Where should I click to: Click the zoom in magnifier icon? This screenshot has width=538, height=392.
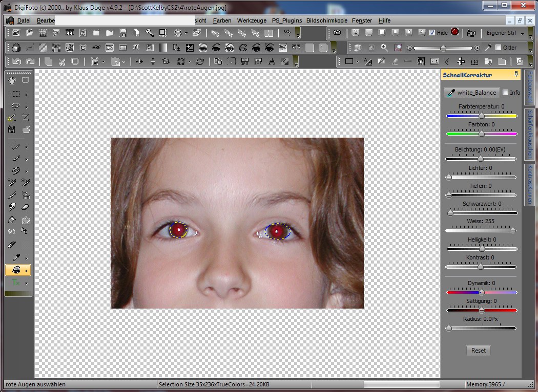(384, 48)
